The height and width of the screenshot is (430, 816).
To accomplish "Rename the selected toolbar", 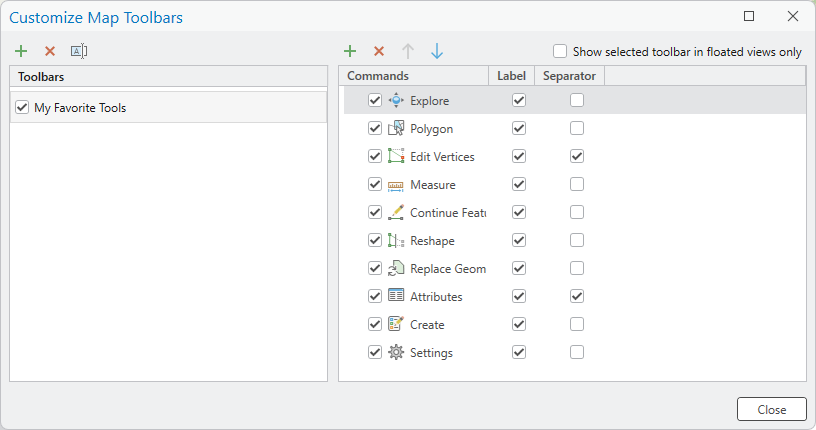I will (79, 51).
